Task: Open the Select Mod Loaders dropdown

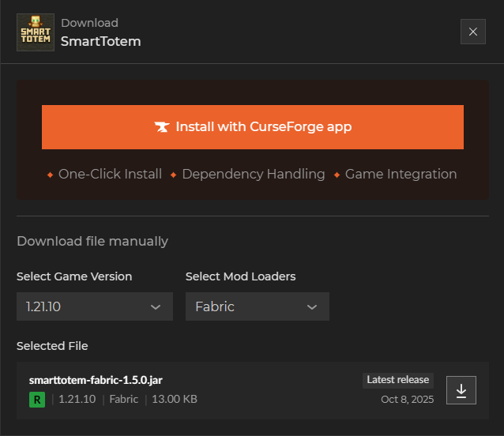Action: (258, 306)
